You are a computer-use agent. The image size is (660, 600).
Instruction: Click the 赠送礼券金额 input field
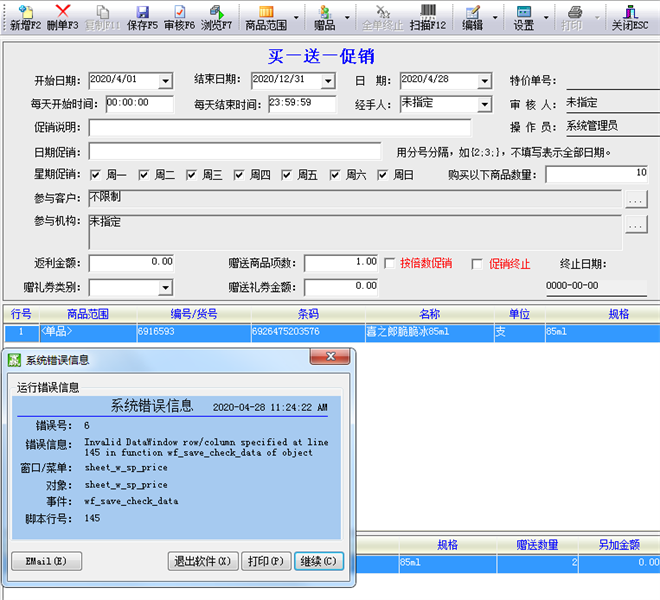point(341,287)
